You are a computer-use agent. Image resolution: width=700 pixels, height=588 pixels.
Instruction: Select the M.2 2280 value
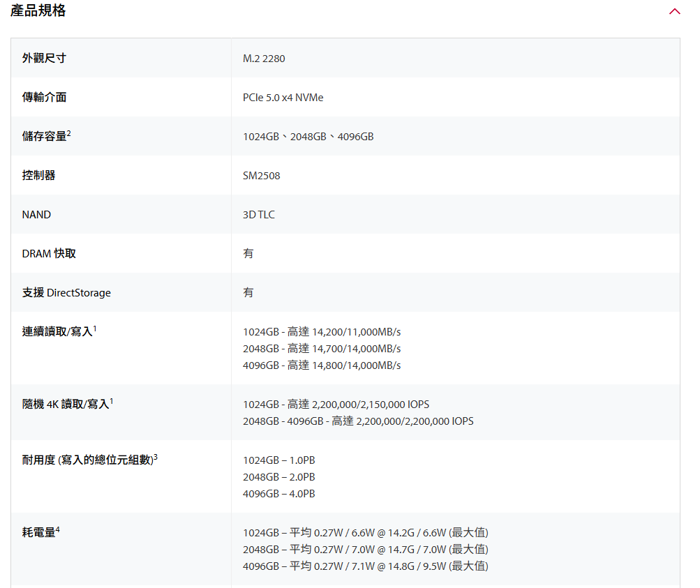[x=264, y=59]
